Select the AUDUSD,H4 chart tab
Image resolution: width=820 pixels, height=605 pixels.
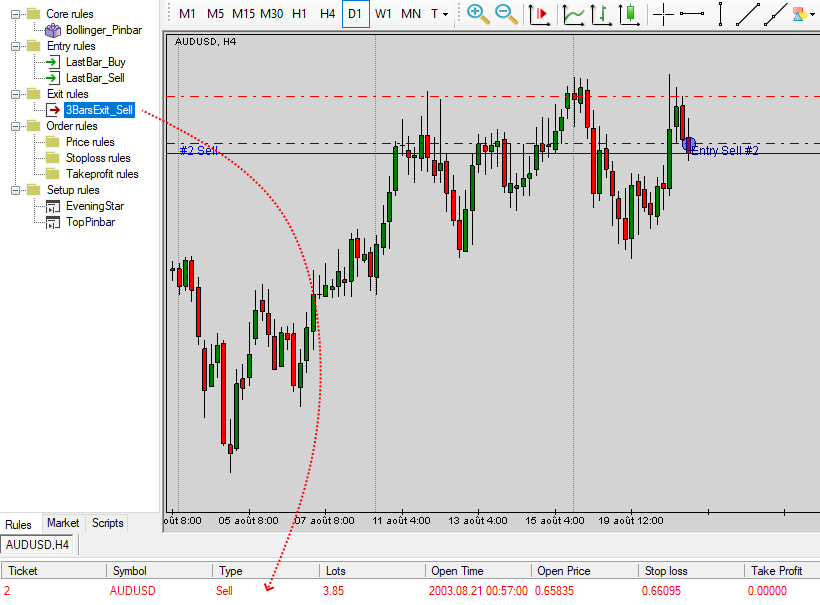pos(37,545)
